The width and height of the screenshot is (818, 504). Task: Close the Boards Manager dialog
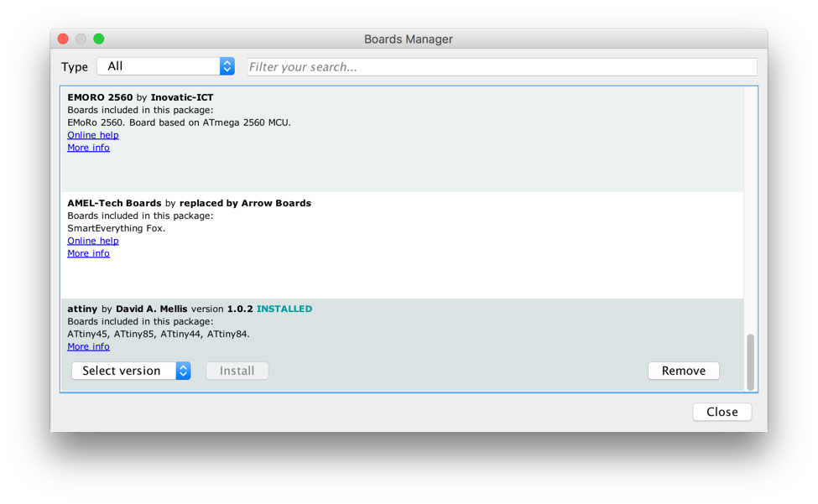[722, 412]
